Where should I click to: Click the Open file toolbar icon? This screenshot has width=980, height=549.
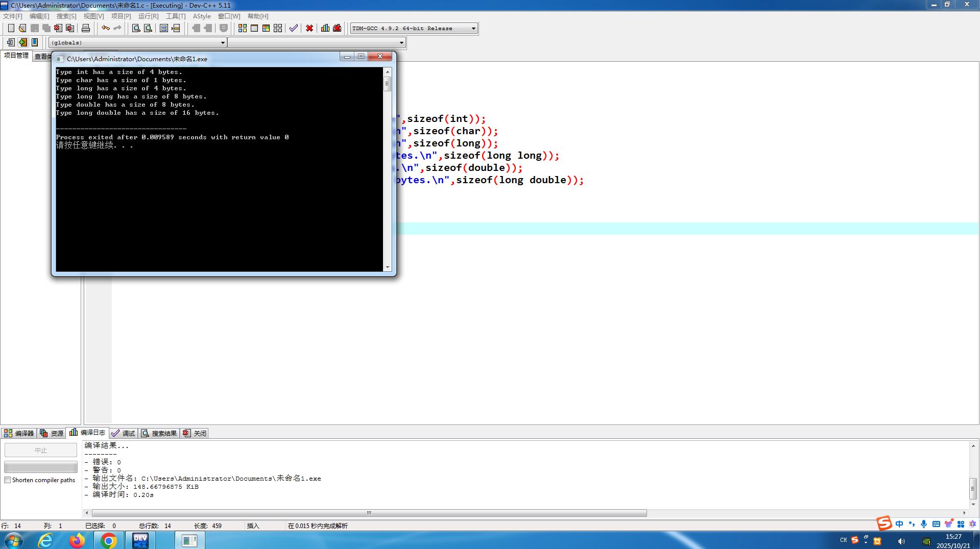pos(22,28)
